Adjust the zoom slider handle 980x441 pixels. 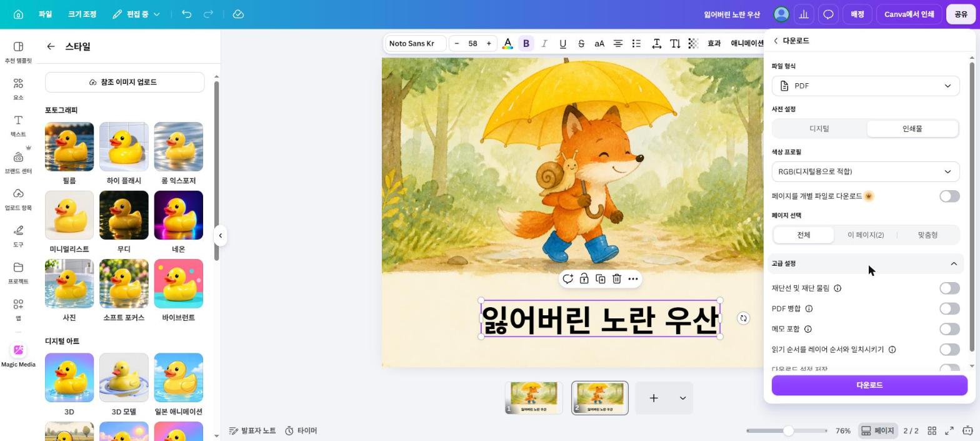coord(789,430)
